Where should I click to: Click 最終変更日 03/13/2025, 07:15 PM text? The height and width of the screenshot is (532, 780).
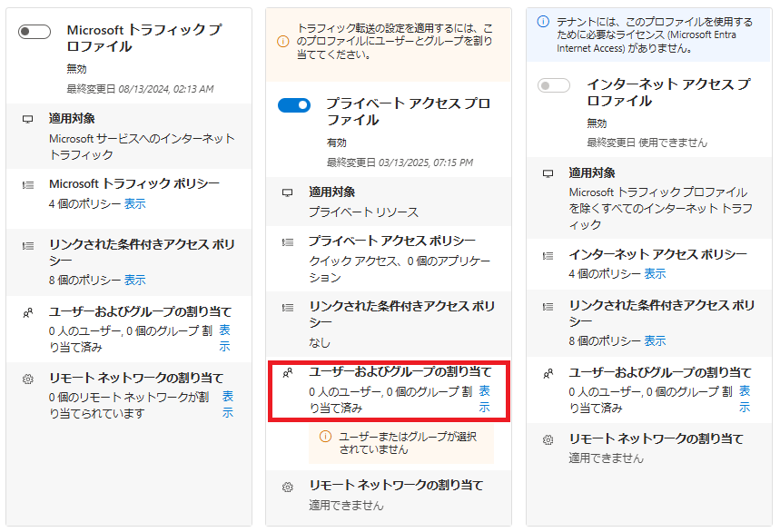pos(400,163)
